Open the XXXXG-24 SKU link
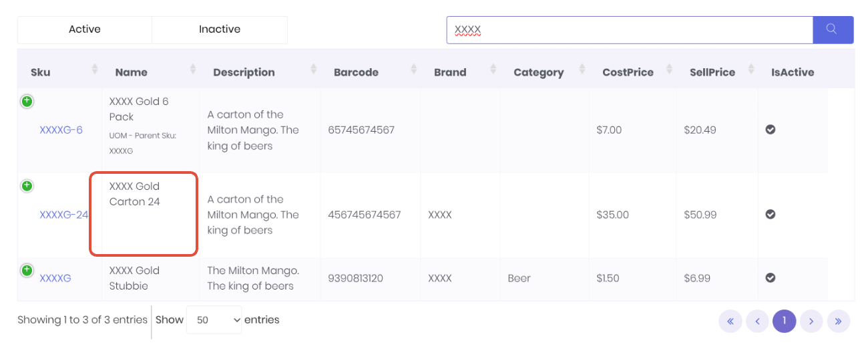Image resolution: width=868 pixels, height=347 pixels. [x=63, y=215]
